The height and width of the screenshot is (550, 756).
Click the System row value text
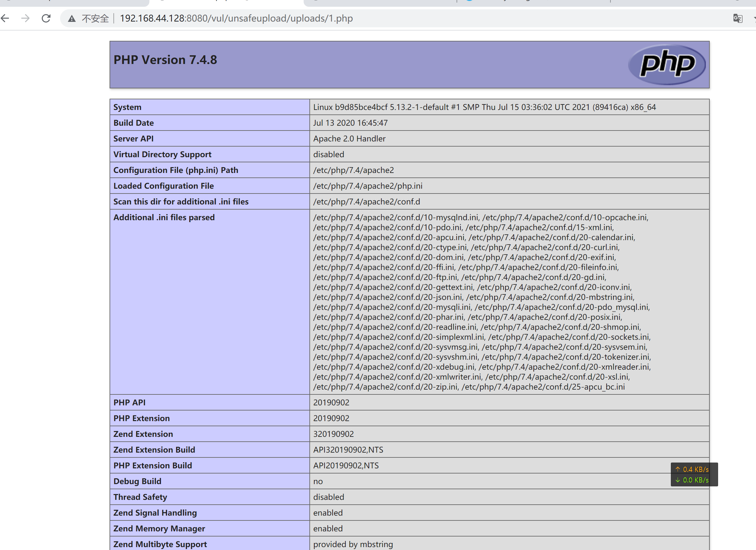(484, 107)
